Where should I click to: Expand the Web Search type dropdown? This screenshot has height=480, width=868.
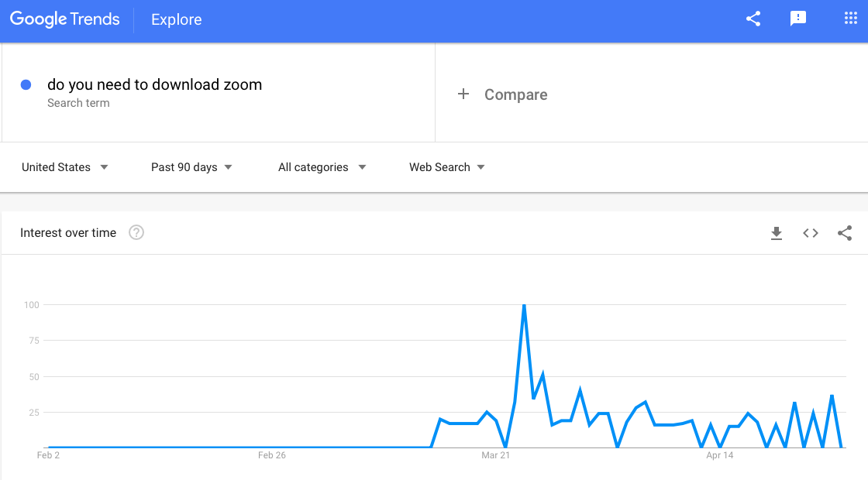pos(446,167)
